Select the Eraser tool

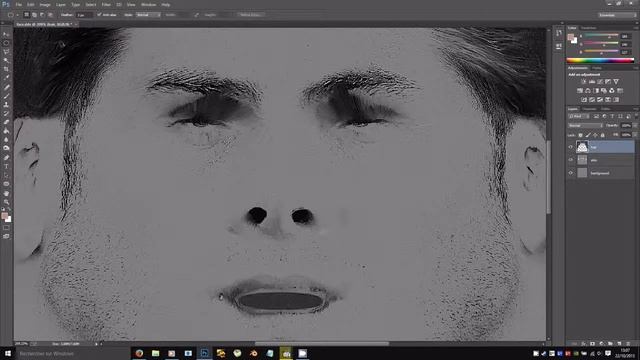click(x=6, y=122)
